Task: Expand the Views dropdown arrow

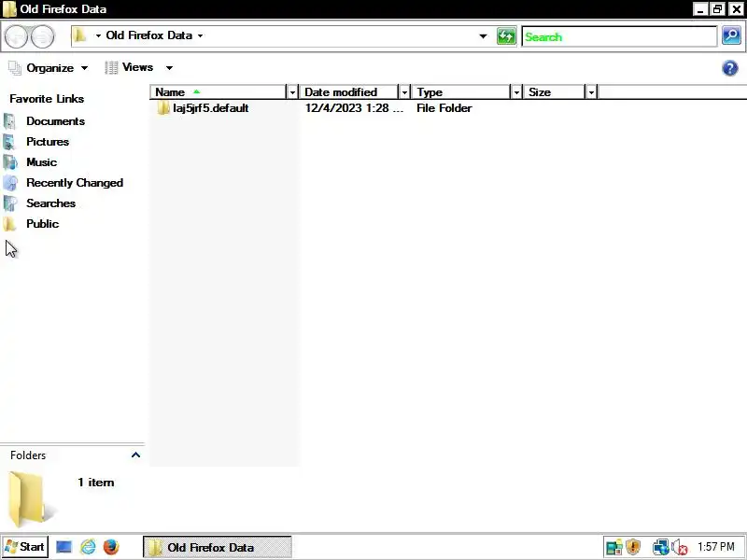Action: pos(169,67)
